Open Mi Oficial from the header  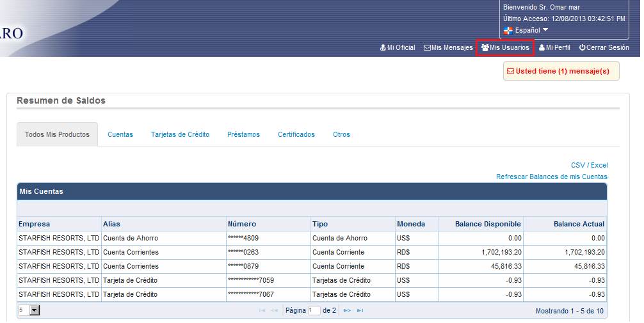pos(398,47)
